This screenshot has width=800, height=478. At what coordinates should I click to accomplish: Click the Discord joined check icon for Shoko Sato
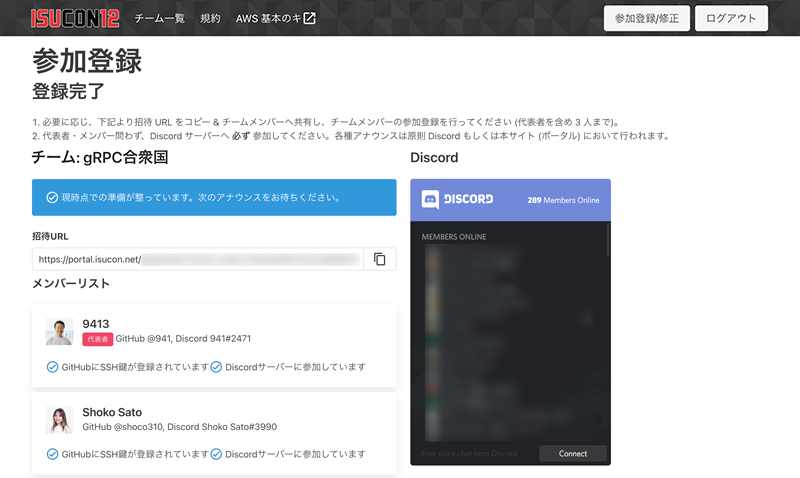pos(216,454)
